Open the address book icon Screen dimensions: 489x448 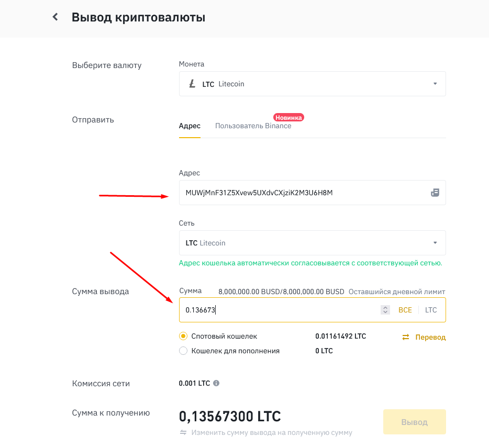coord(435,193)
